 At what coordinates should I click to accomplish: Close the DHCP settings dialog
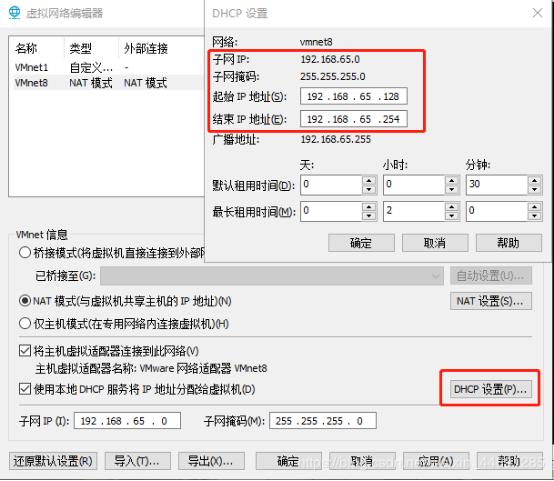tap(537, 13)
